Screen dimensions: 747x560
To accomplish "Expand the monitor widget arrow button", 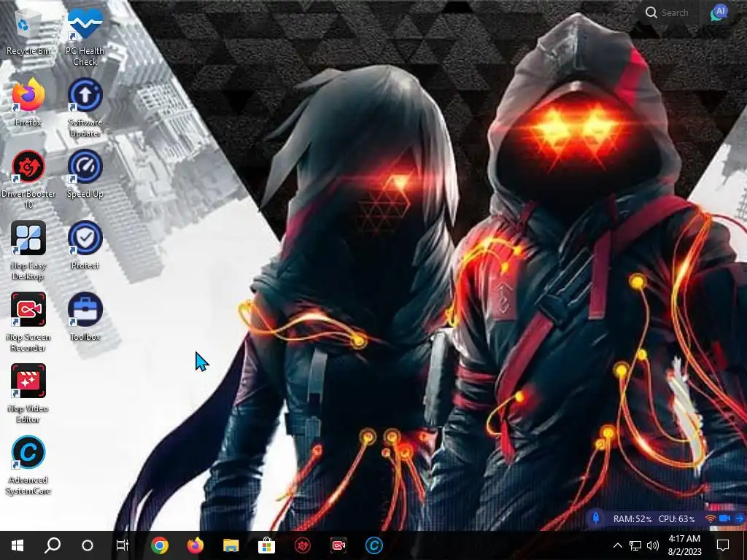I will (x=740, y=518).
